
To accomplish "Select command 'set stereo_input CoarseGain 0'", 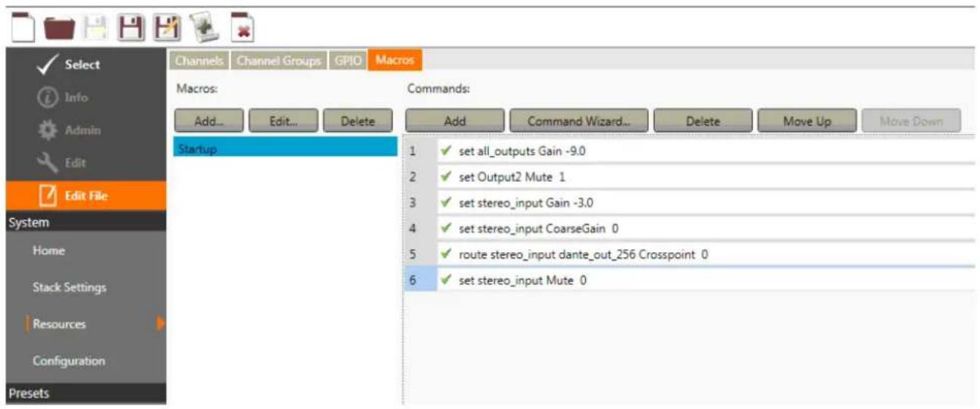I will 705,229.
